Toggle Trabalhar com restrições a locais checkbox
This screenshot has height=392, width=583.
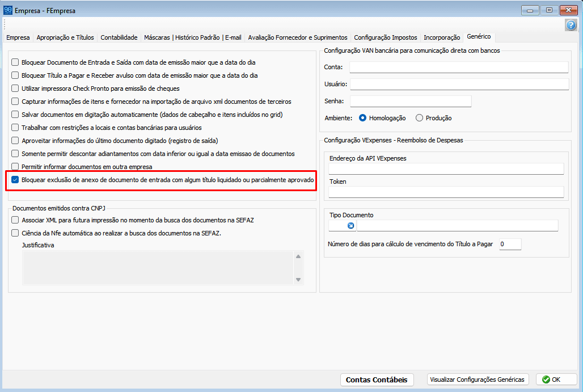pyautogui.click(x=15, y=127)
